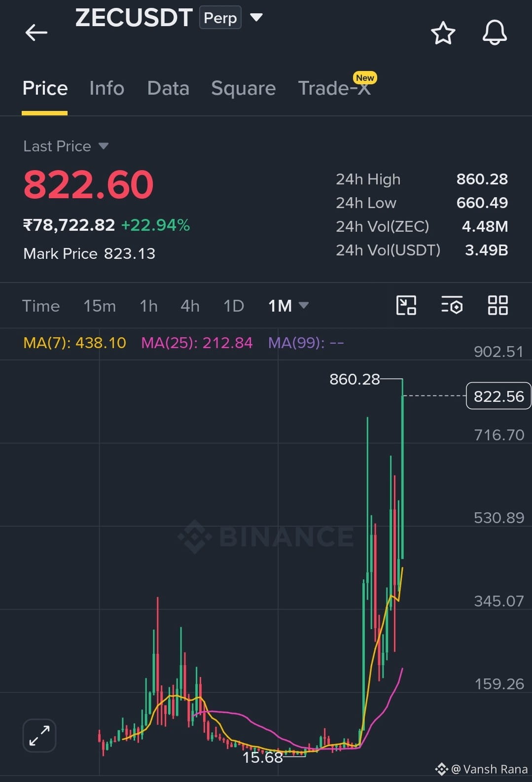Screen dimensions: 532x782
Task: Tap the MA(7): 438.10 indicator label
Action: tap(74, 342)
